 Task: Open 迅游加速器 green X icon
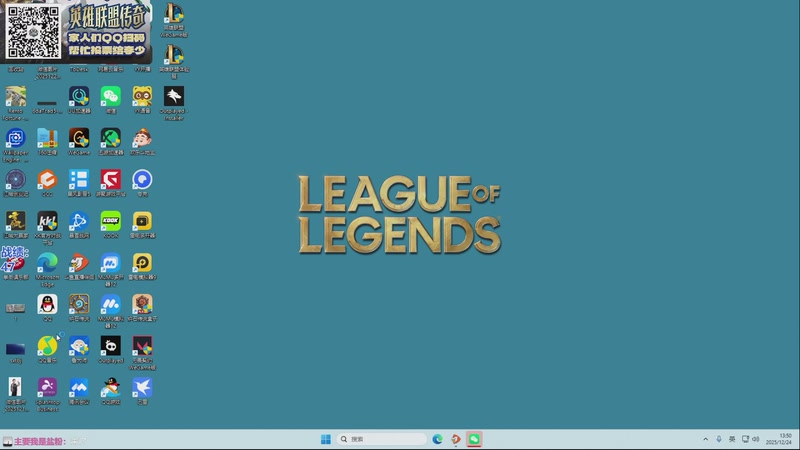point(111,138)
